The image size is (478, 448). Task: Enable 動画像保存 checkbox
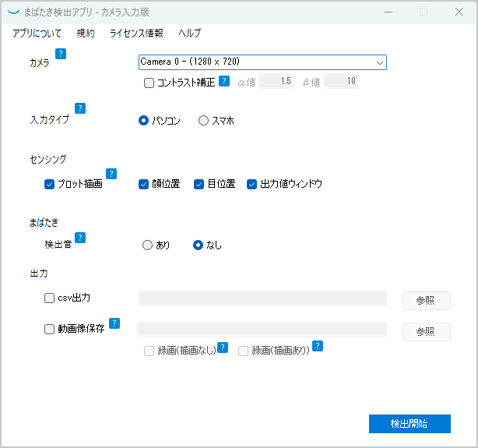(x=49, y=329)
